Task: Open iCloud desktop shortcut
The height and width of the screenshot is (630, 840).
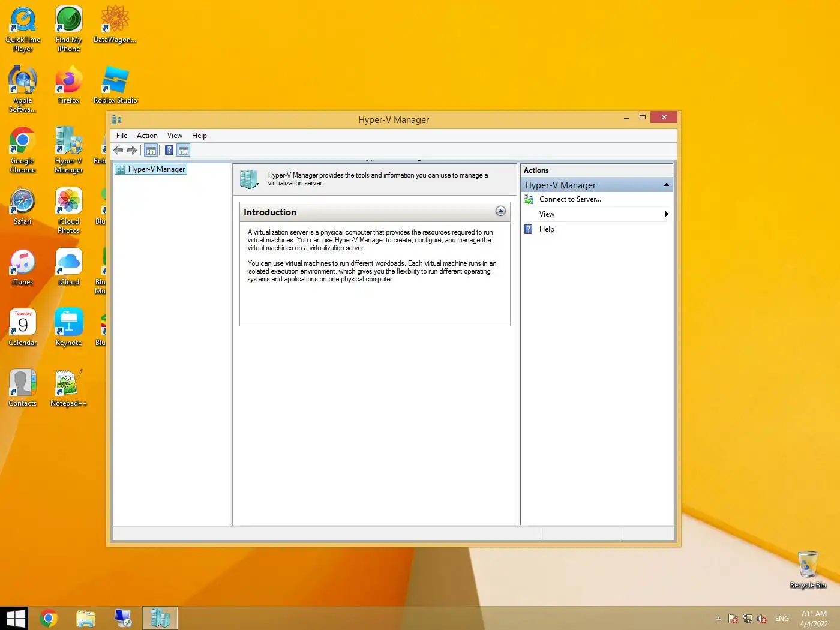Action: 69,268
